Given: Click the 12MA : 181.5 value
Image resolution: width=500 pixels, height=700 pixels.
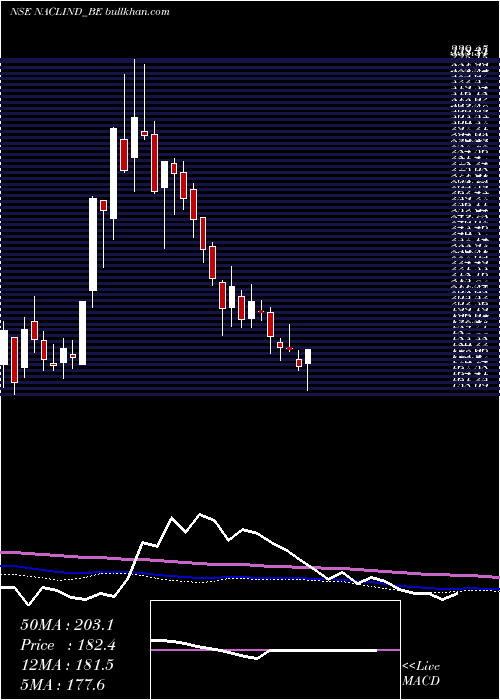Looking at the screenshot, I should coord(66,665).
